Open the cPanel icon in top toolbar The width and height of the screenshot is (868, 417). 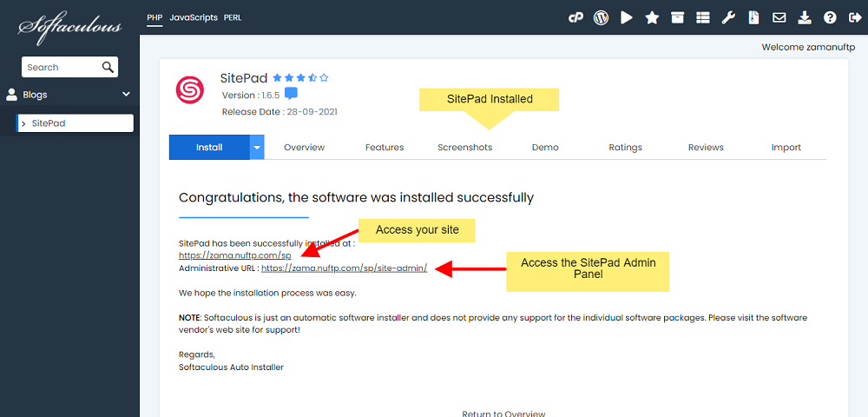click(x=575, y=17)
